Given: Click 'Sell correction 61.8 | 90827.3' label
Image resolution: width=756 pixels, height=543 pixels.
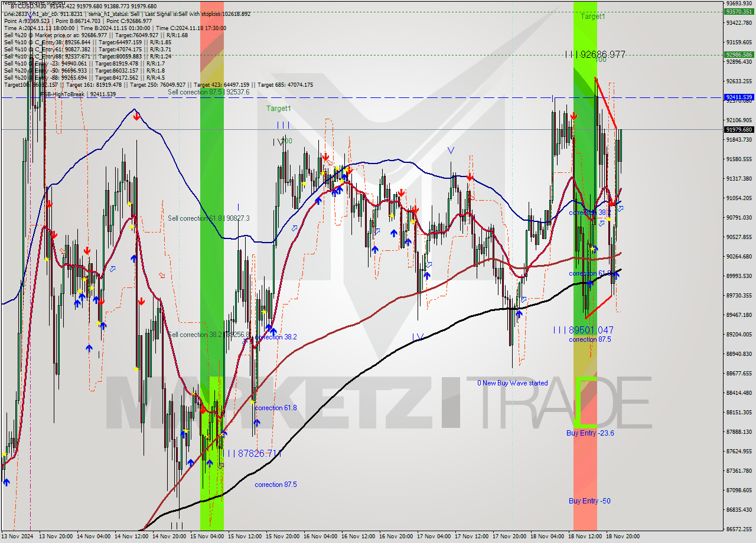Looking at the screenshot, I should click(x=208, y=218).
